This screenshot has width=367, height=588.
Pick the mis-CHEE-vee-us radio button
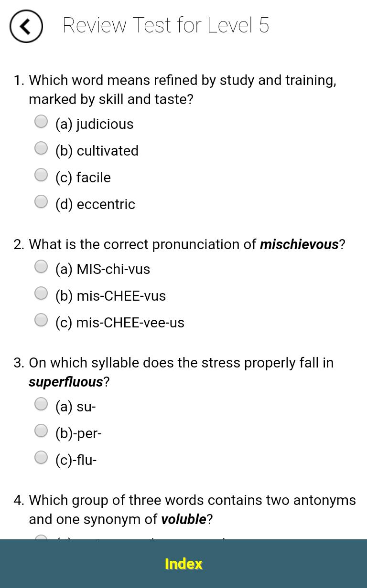click(x=41, y=320)
